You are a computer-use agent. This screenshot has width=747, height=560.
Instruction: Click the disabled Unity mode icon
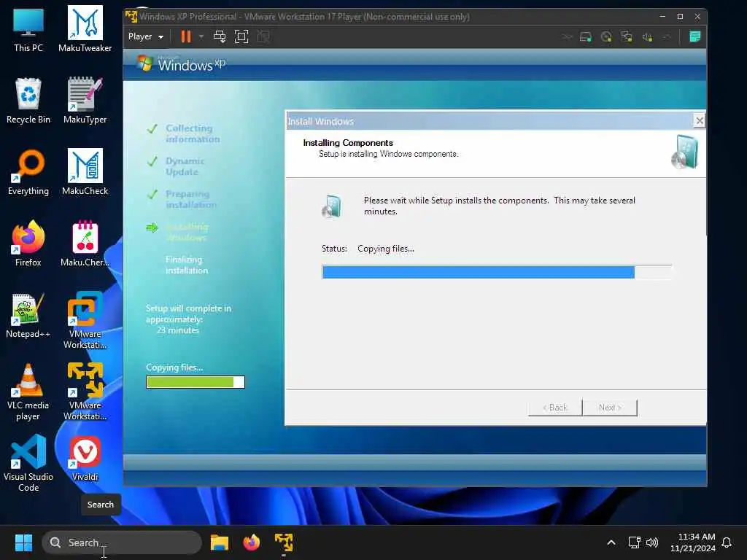coord(263,36)
